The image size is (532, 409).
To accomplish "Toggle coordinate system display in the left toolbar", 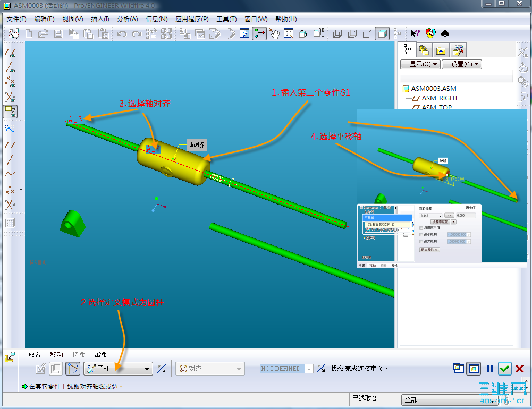I will pos(10,97).
